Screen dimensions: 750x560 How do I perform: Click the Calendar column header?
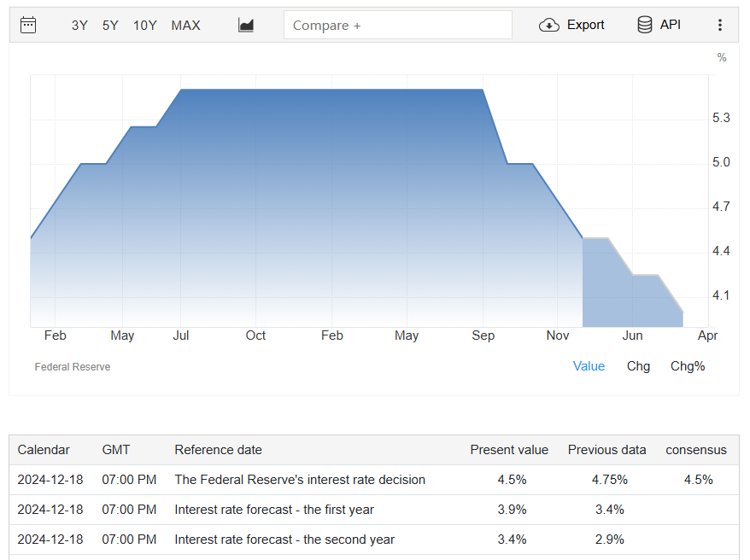pyautogui.click(x=44, y=450)
